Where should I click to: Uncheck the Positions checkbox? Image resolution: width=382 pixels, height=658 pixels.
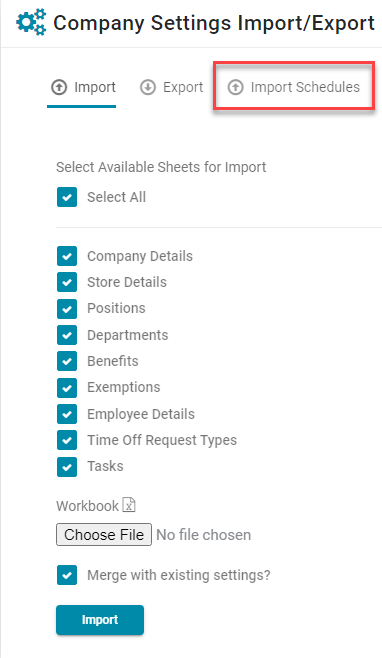[x=67, y=309]
